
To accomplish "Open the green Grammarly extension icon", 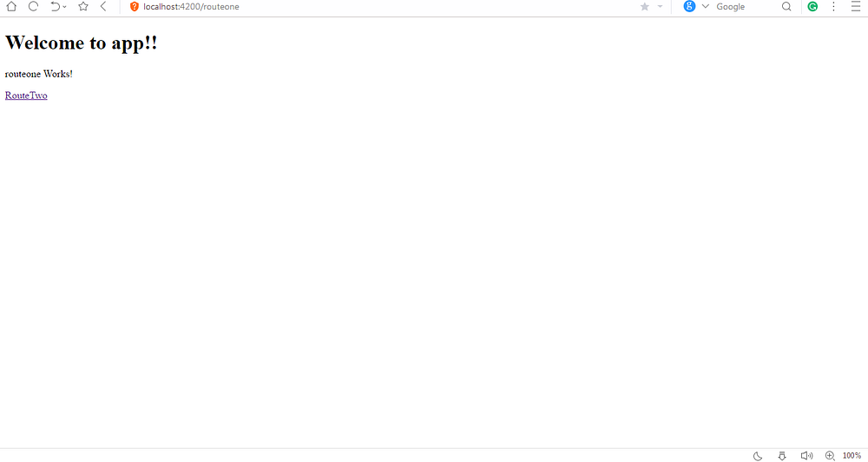I will [x=812, y=7].
